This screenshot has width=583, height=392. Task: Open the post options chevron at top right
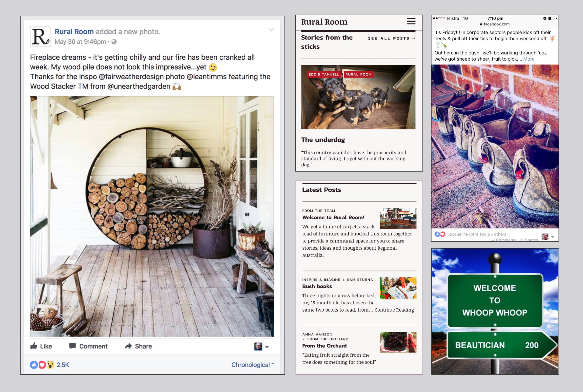tap(271, 30)
